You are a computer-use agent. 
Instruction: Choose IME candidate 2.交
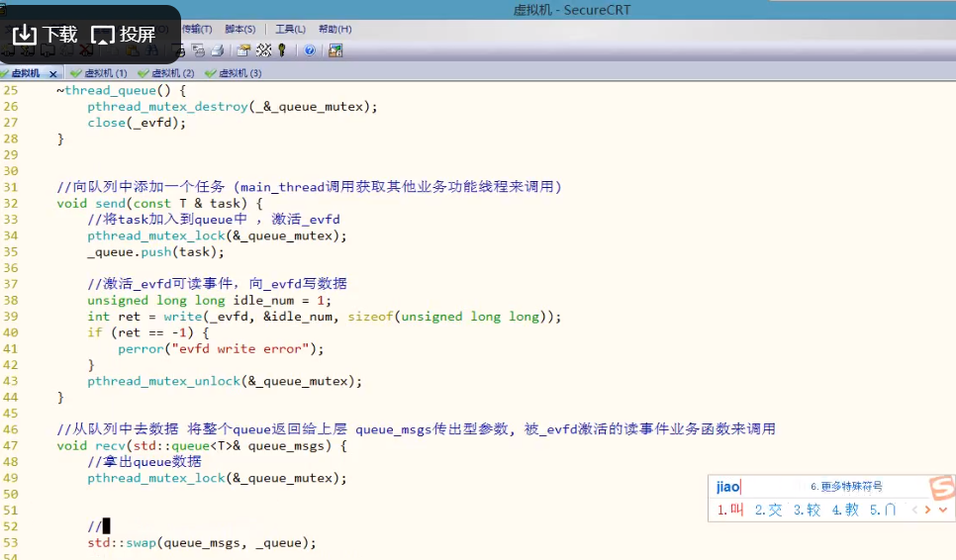coord(768,510)
